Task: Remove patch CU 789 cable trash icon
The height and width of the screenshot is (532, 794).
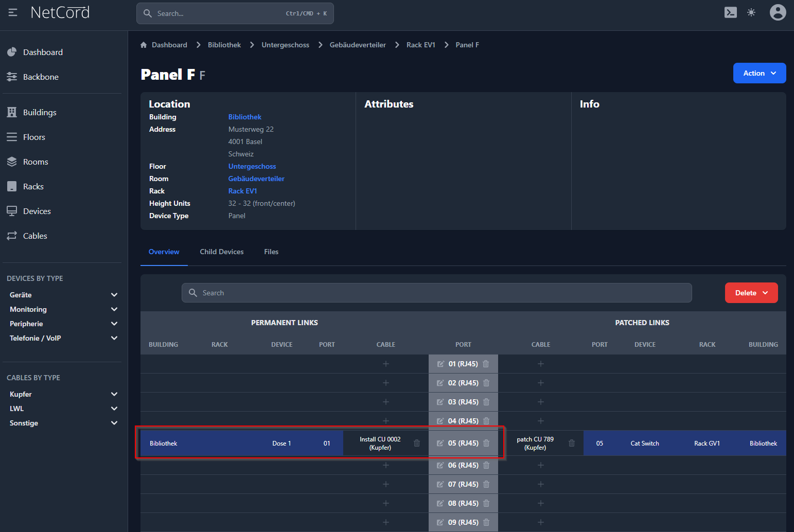Action: click(571, 443)
